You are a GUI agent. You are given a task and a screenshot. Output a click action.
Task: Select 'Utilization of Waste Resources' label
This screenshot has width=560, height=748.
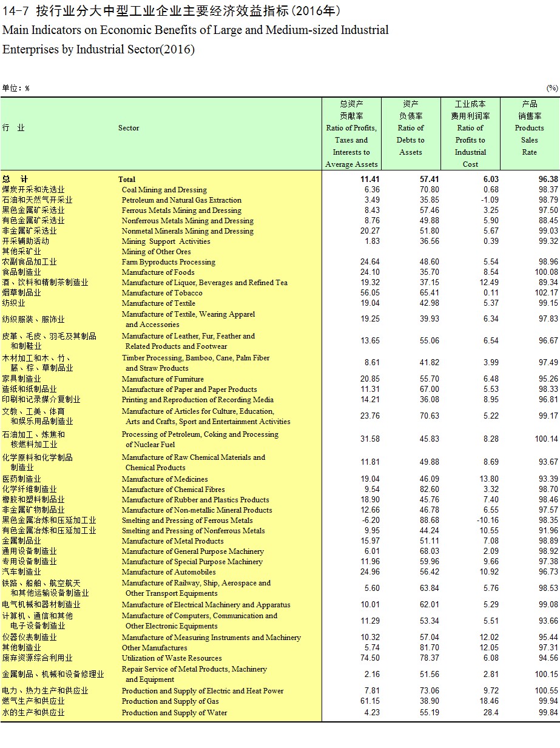coord(172,658)
